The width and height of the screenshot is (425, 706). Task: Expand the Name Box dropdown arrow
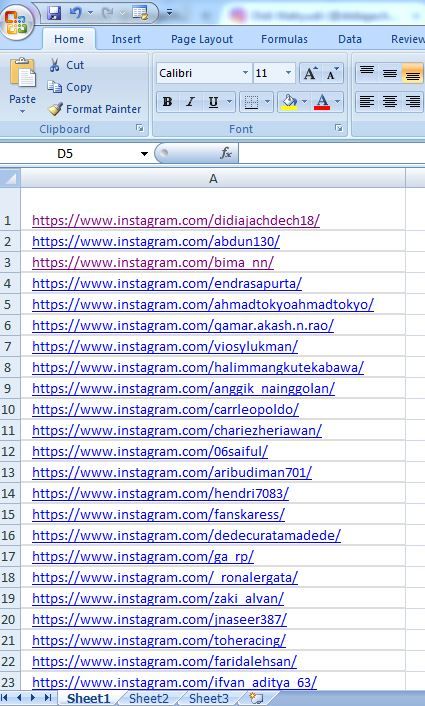tap(144, 154)
